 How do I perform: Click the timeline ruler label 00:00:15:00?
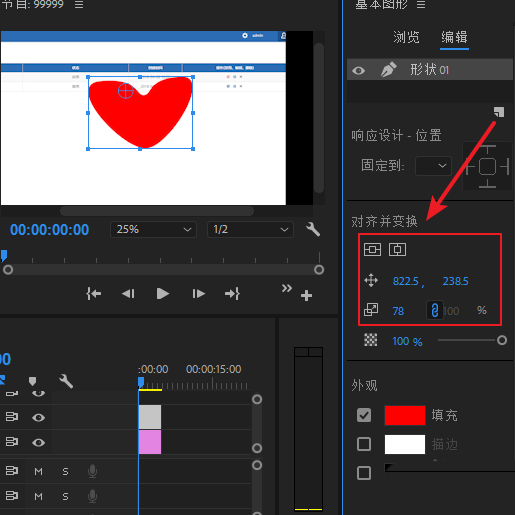pos(214,369)
